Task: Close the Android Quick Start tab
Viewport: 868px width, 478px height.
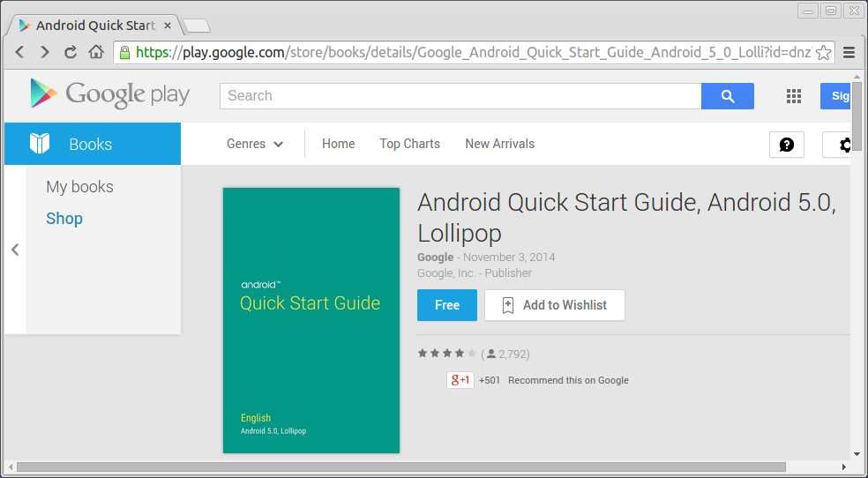Action: (x=168, y=26)
